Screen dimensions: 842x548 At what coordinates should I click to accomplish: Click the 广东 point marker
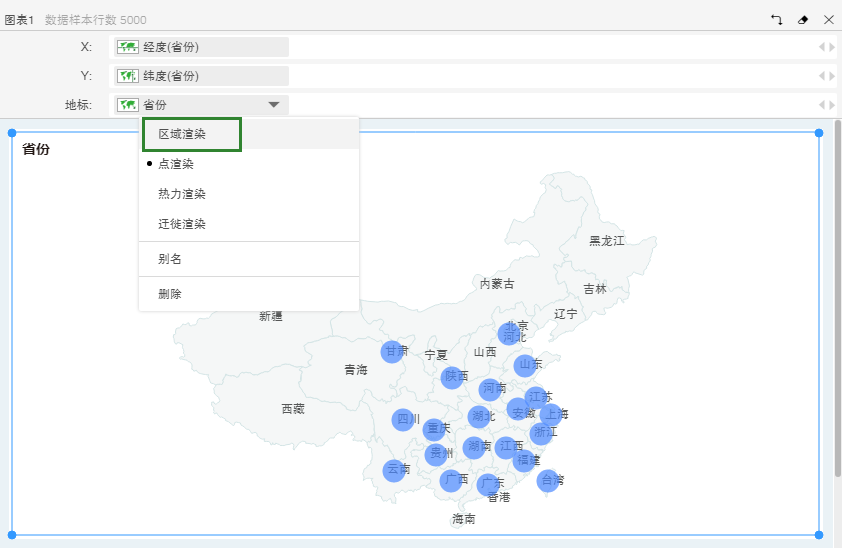tap(488, 484)
